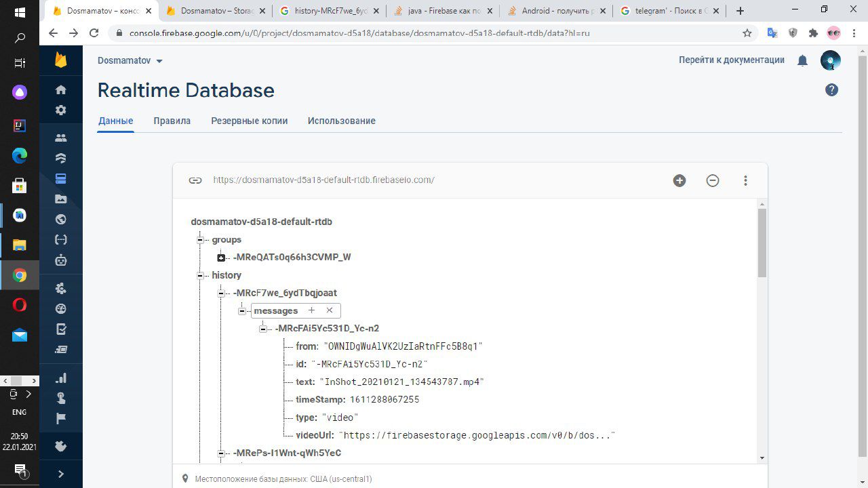Switch to Резервные копии tab
This screenshot has height=488, width=868.
coord(250,121)
